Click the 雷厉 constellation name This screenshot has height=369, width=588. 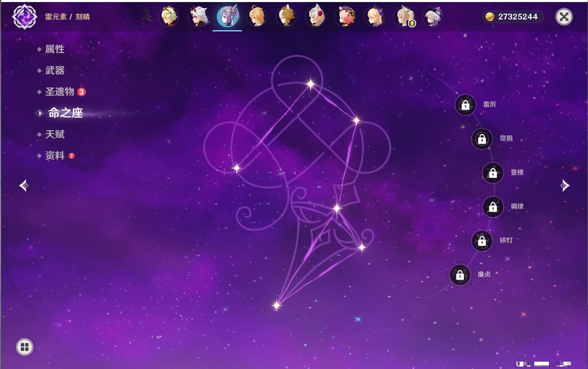(x=489, y=104)
